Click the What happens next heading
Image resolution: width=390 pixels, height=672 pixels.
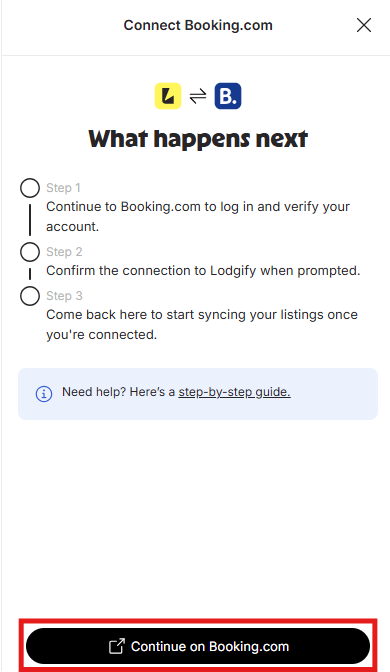coord(198,139)
